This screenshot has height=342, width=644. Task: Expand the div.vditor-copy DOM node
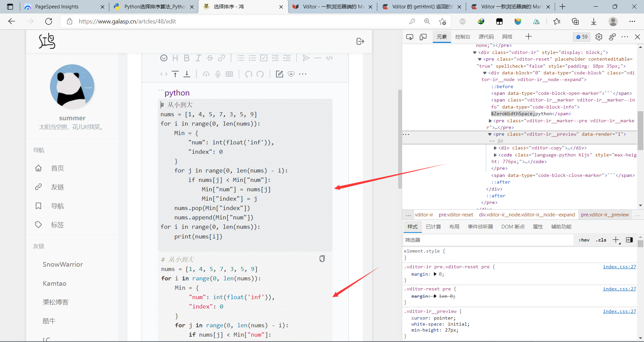[495, 148]
